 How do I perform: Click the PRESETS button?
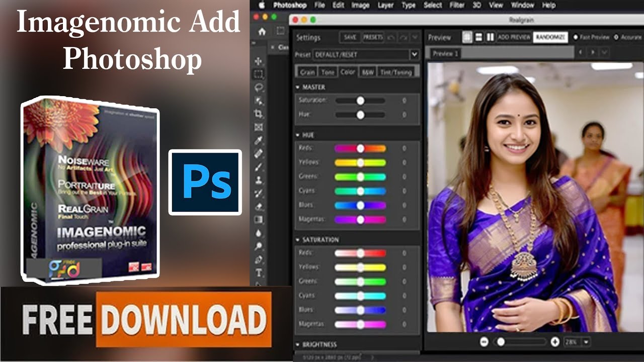[x=373, y=37]
